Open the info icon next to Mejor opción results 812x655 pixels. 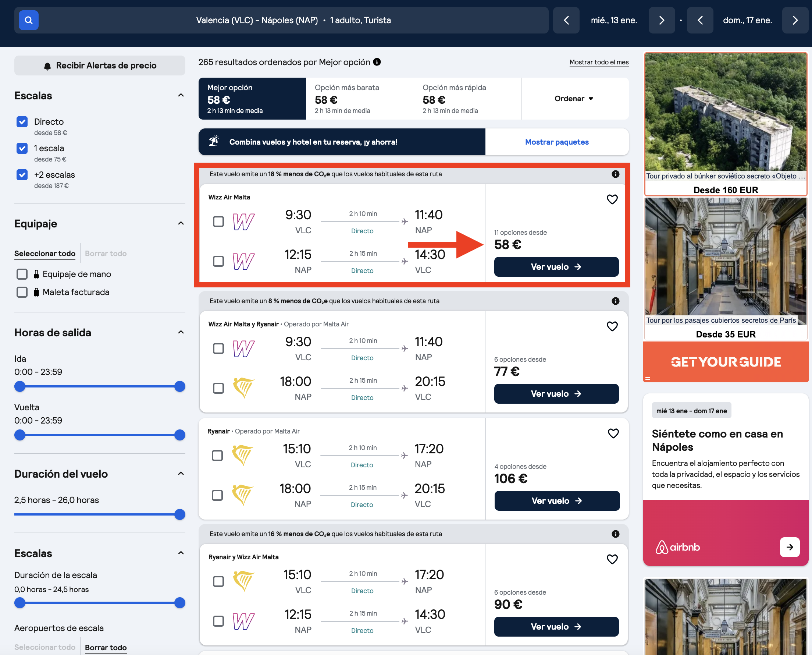tap(377, 62)
